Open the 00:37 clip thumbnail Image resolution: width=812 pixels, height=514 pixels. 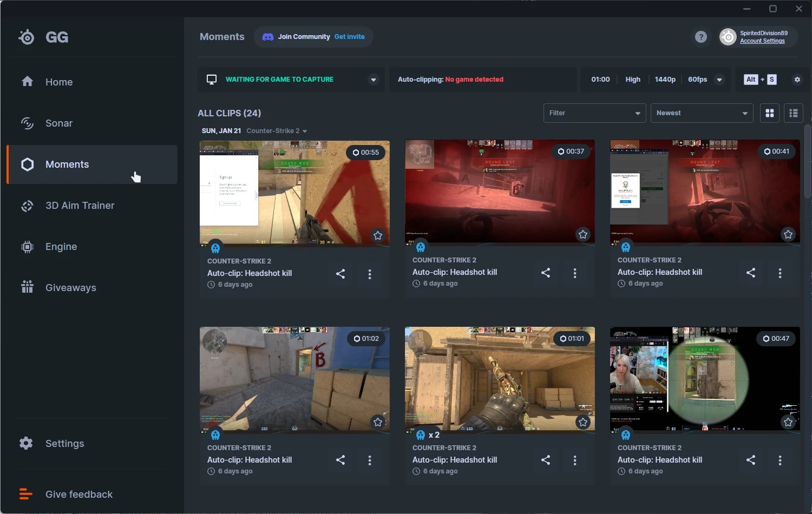[x=500, y=192]
